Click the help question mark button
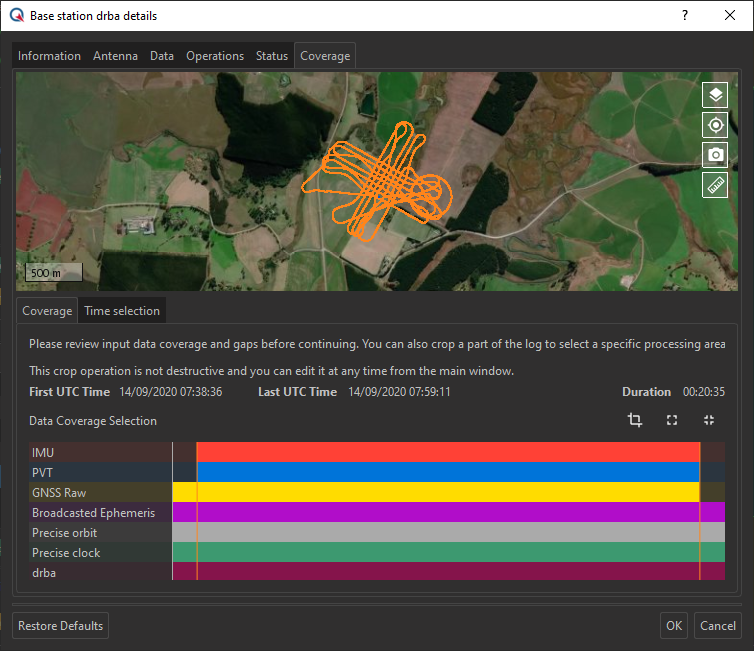Viewport: 754px width, 651px height. [685, 16]
